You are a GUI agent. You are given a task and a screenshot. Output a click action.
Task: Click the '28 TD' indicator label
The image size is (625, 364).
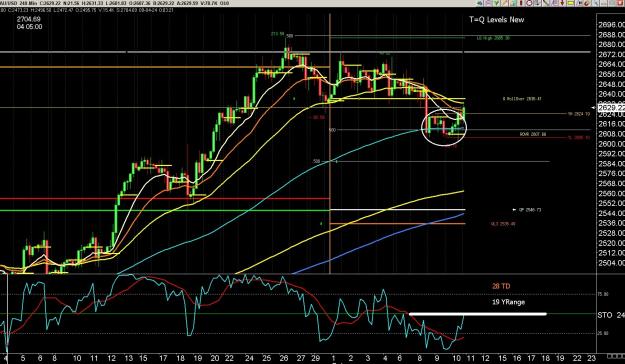pos(501,286)
